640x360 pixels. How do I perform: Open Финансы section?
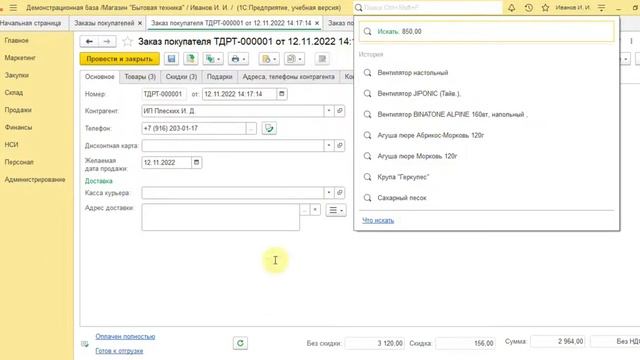18,127
